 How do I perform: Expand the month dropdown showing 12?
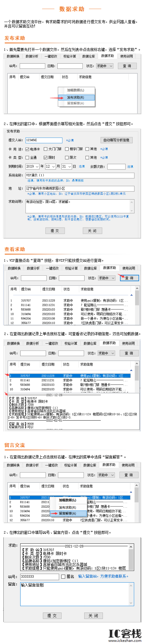point(50,167)
